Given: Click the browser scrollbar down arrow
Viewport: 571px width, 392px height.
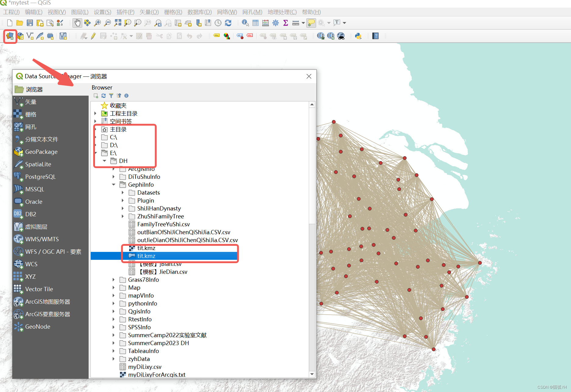Looking at the screenshot, I should click(312, 374).
